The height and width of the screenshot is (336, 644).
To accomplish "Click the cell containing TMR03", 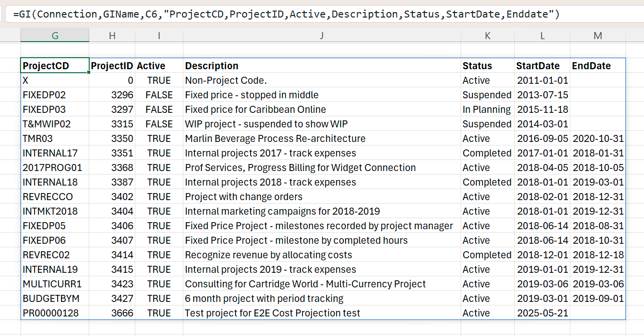I will (55, 138).
